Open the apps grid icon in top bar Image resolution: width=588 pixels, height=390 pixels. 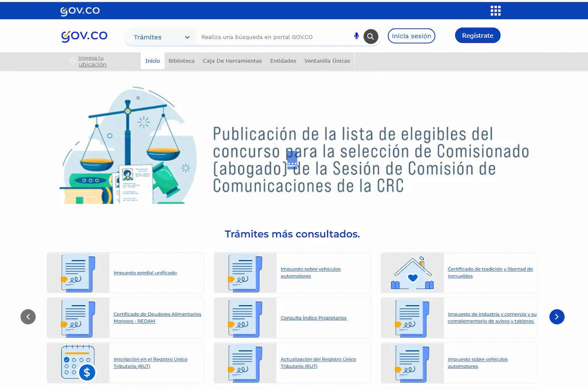click(x=496, y=10)
